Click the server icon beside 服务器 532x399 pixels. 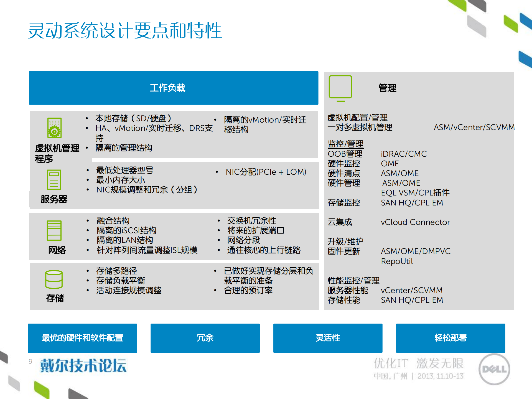pos(54,180)
